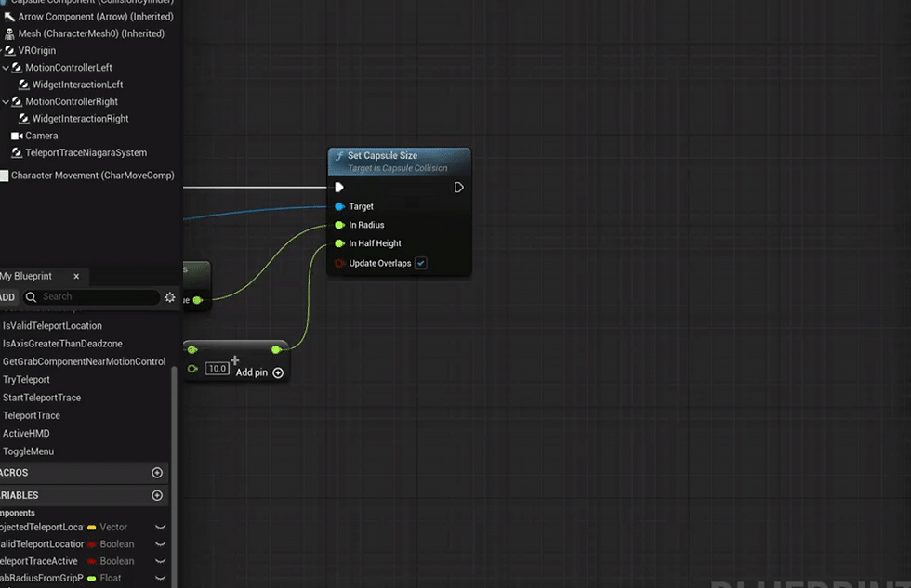Select Character Movement (CharMoveComp) component

(91, 176)
